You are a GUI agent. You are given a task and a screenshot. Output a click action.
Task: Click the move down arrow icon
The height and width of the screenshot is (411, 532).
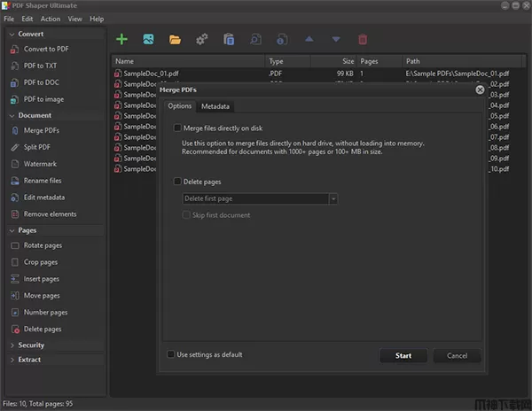[335, 39]
